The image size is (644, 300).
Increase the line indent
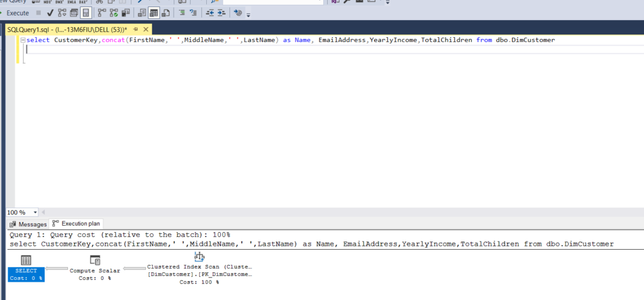coord(221,13)
